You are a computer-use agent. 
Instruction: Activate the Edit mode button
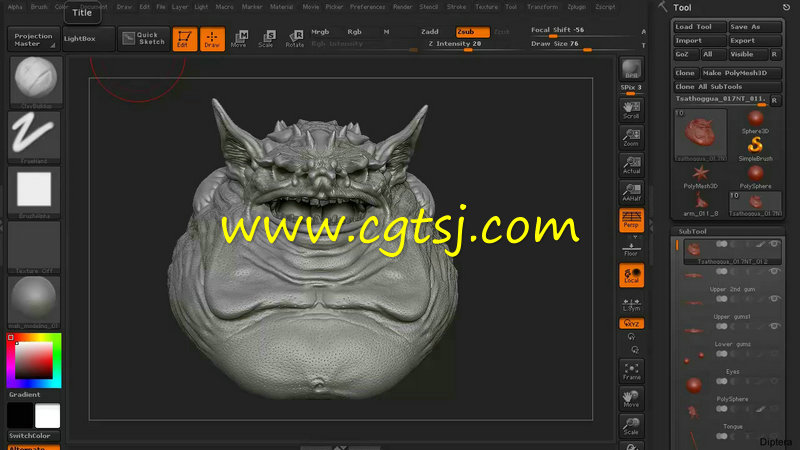(185, 39)
